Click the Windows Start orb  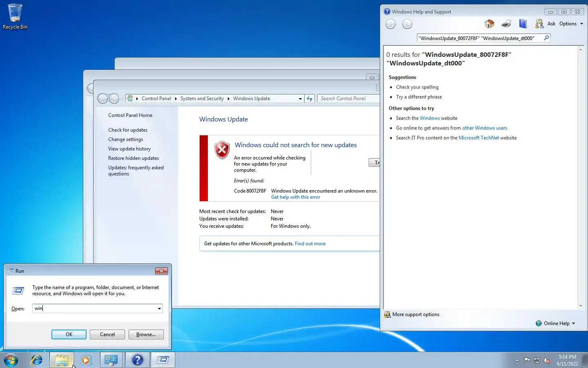[11, 360]
